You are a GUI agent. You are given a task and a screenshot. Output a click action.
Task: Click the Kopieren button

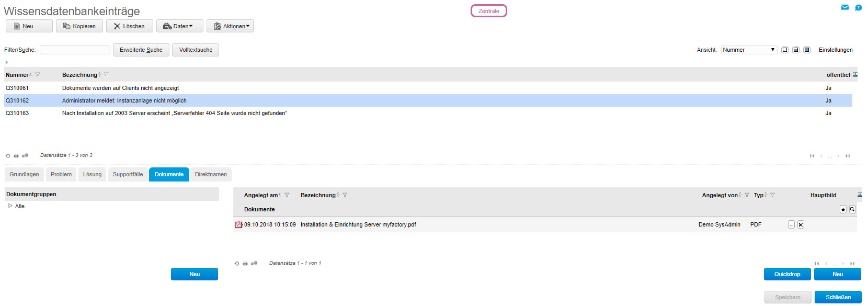coord(79,26)
